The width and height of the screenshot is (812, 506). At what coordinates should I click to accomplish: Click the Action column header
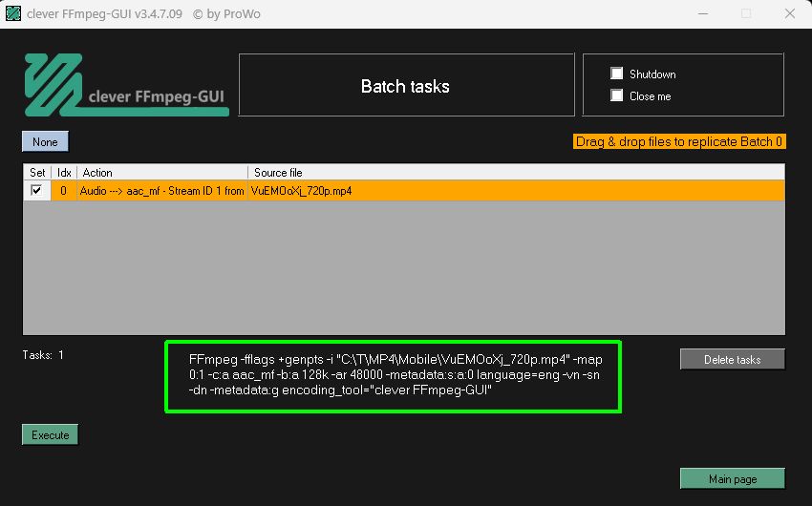162,172
